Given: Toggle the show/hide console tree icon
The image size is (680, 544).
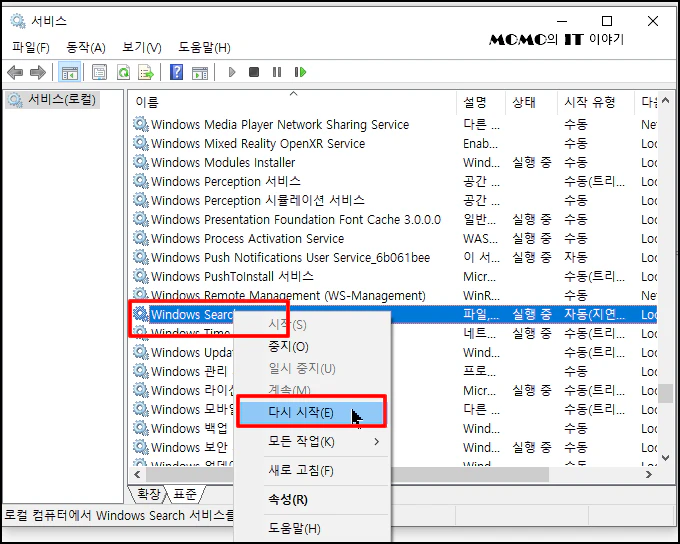Looking at the screenshot, I should (69, 72).
